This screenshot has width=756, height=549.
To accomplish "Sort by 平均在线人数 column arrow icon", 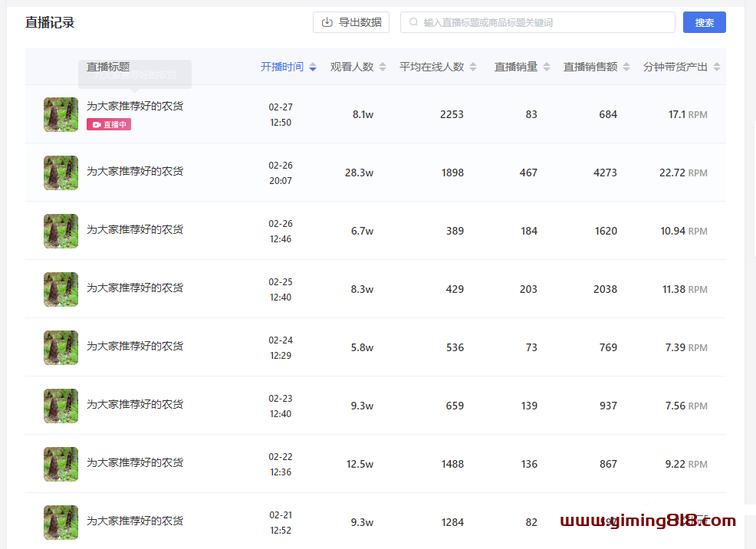I will [x=473, y=67].
